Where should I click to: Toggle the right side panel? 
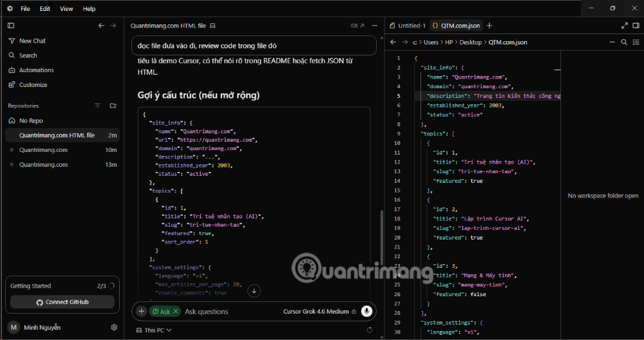636,26
